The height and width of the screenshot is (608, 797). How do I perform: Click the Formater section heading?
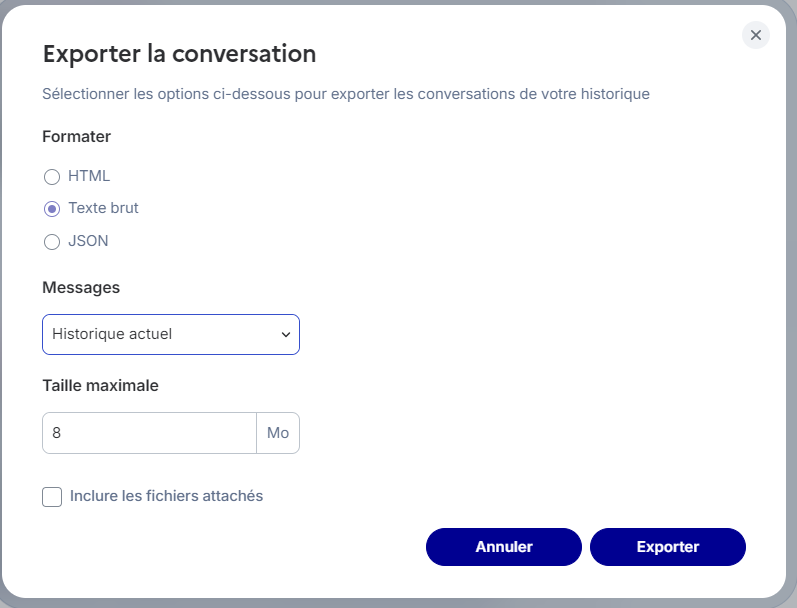(76, 136)
